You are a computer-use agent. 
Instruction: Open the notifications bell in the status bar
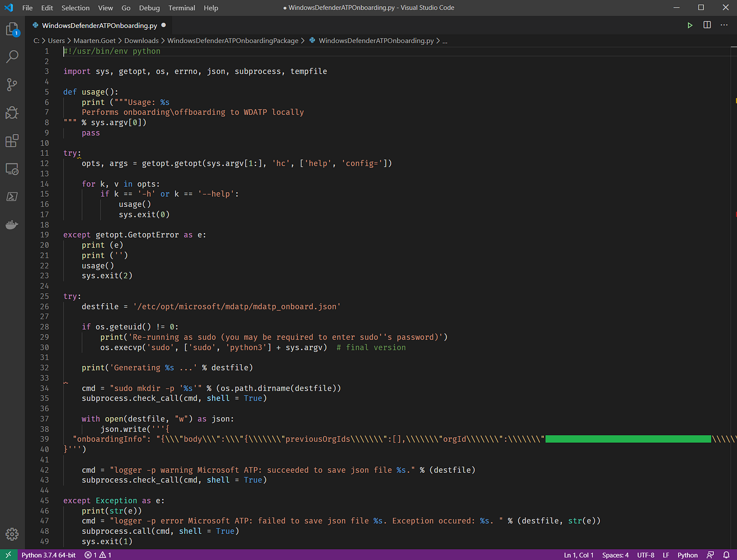[726, 555]
